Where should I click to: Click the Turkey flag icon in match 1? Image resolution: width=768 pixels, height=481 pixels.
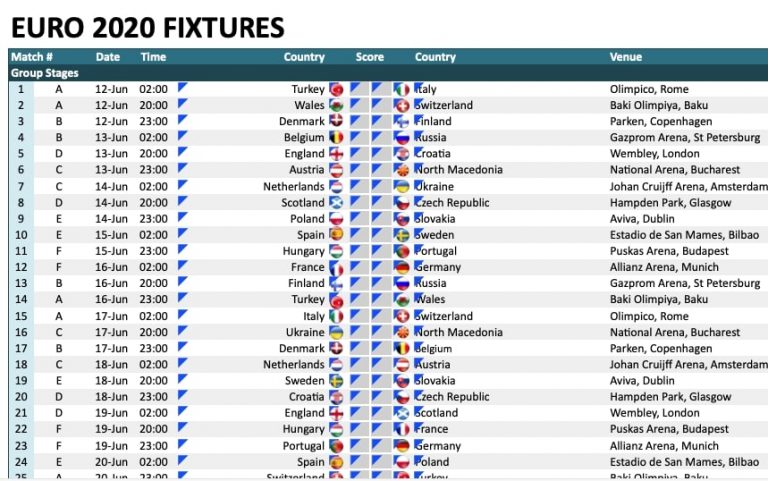(x=336, y=89)
